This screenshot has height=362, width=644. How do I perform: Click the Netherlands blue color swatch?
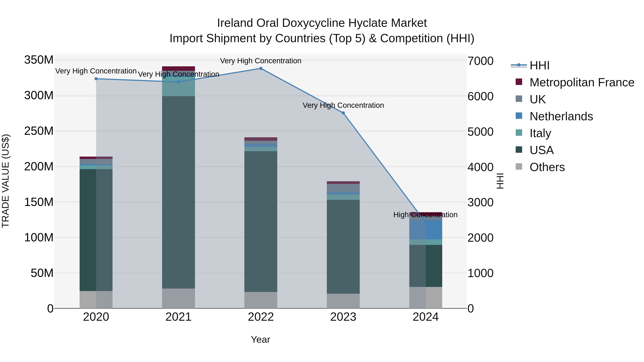point(519,116)
